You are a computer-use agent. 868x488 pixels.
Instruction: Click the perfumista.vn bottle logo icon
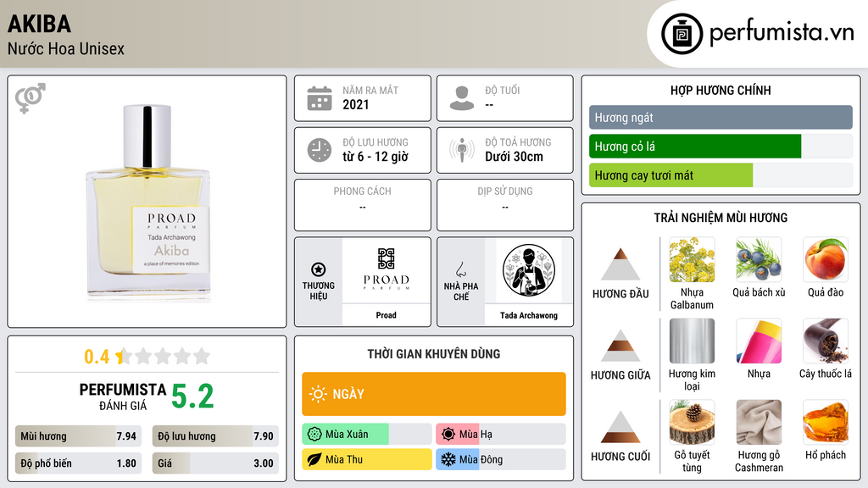(x=682, y=34)
